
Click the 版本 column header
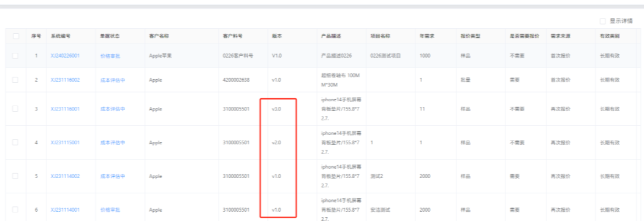point(277,36)
